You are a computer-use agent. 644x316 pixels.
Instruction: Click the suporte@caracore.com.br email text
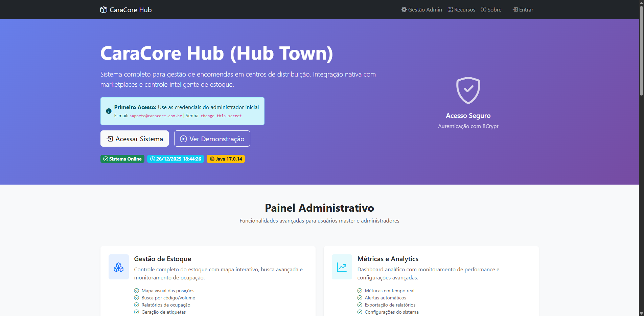click(156, 116)
